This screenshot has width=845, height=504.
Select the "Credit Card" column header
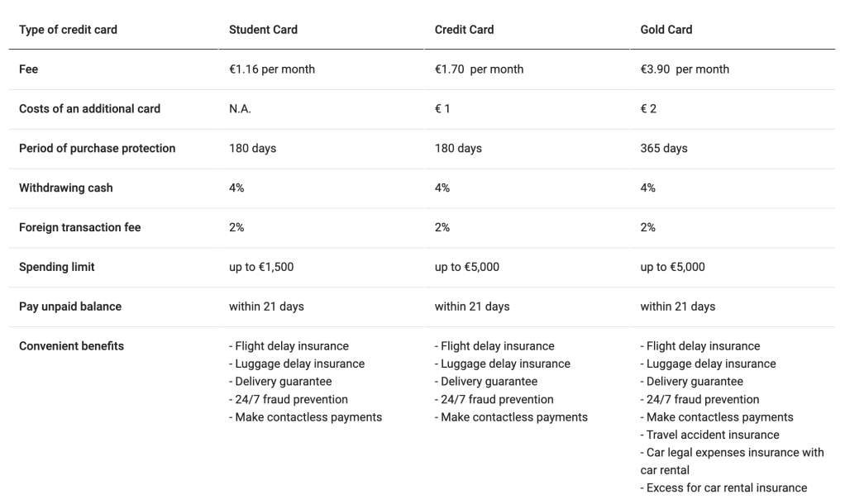coord(464,30)
